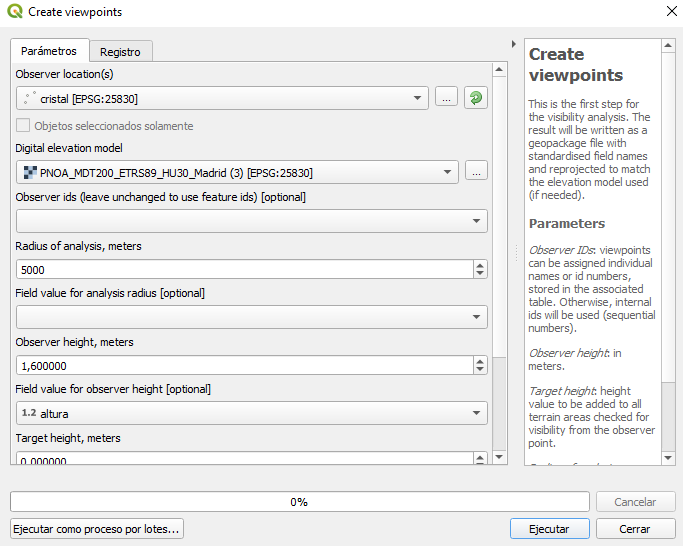Open the altura observer height field dropdown
The width and height of the screenshot is (683, 546).
tap(476, 413)
